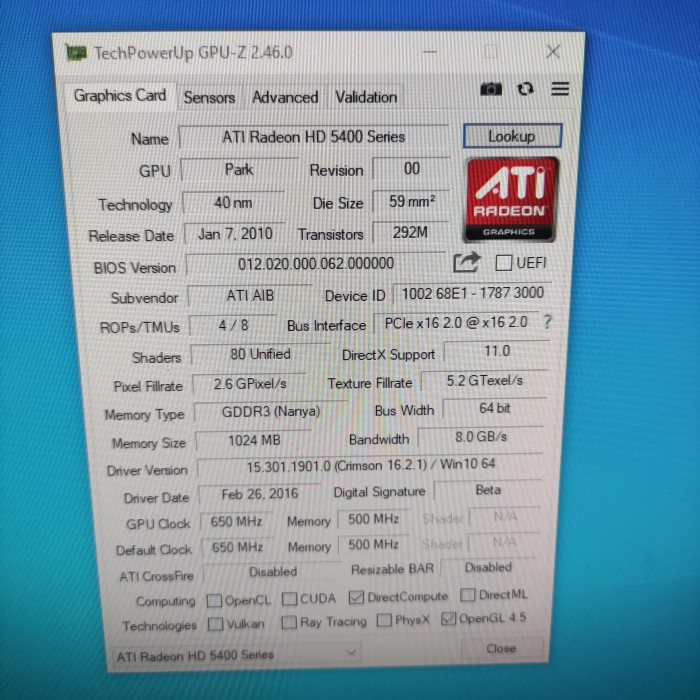Click the Digital Signature field Beta
Viewport: 700px width, 700px height.
click(488, 490)
